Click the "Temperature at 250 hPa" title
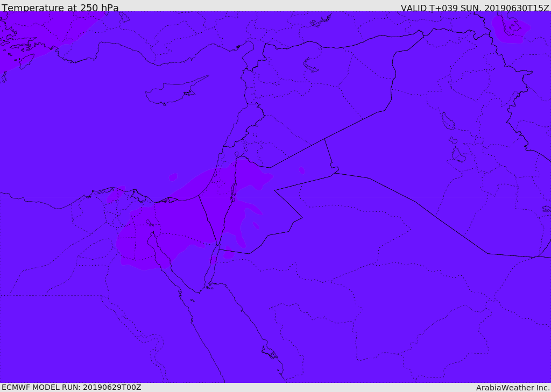551x392 pixels. click(x=60, y=8)
